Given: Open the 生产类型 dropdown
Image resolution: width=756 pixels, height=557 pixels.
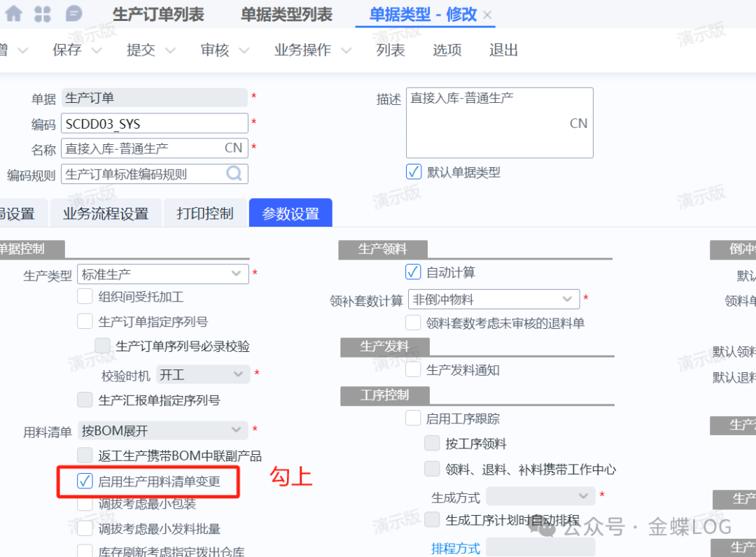Looking at the screenshot, I should point(236,274).
